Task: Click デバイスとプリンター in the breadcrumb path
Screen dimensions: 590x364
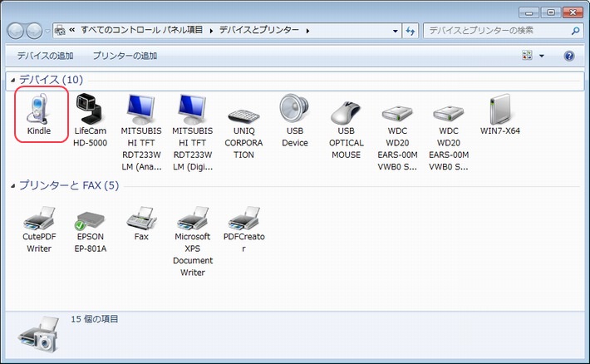Action: 261,31
